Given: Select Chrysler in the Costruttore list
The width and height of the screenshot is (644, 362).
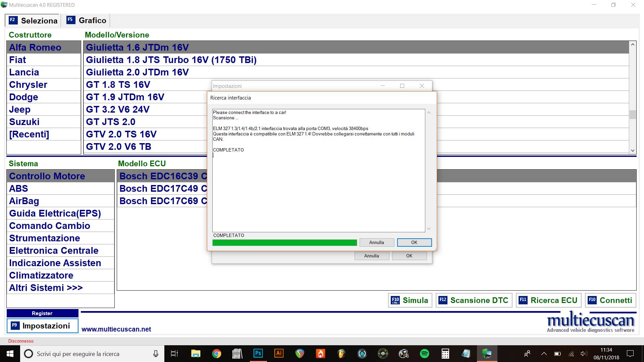Looking at the screenshot, I should pyautogui.click(x=44, y=84).
